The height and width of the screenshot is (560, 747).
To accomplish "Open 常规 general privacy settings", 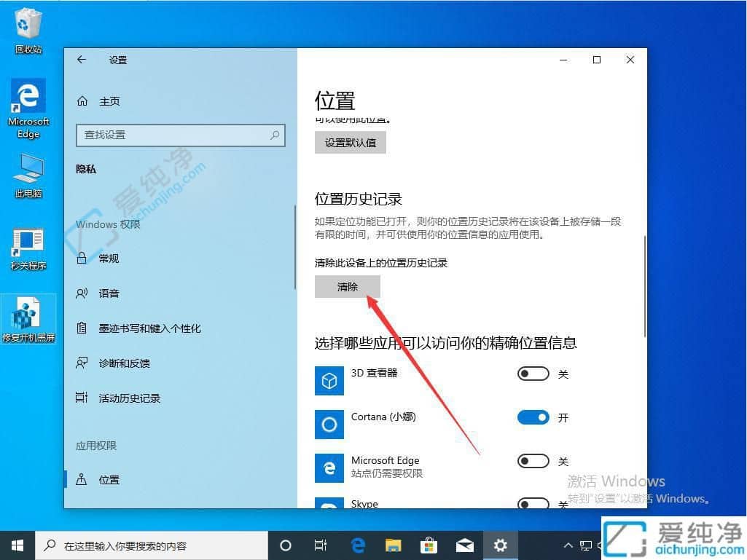I will (109, 259).
